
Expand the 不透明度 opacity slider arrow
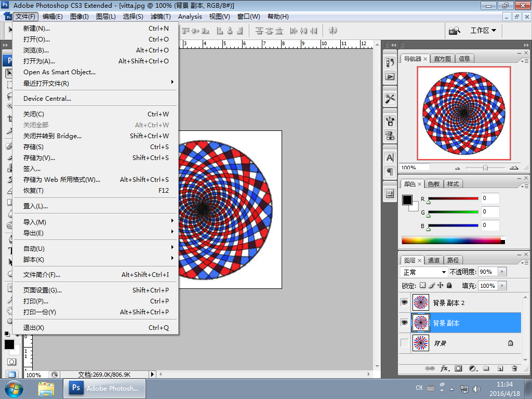(501, 272)
